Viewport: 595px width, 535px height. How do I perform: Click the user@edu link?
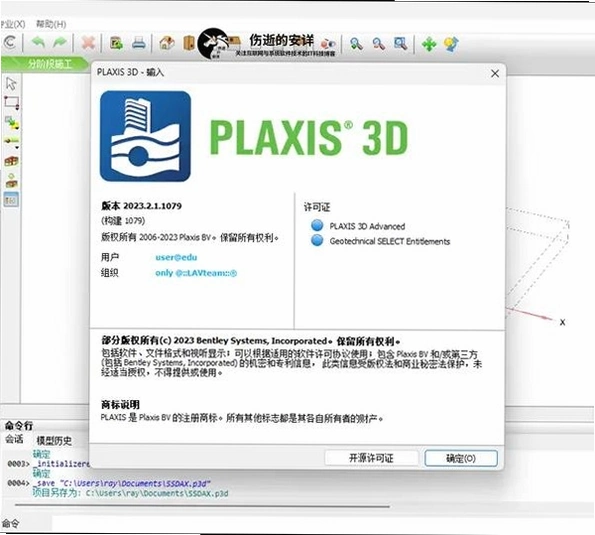(176, 257)
